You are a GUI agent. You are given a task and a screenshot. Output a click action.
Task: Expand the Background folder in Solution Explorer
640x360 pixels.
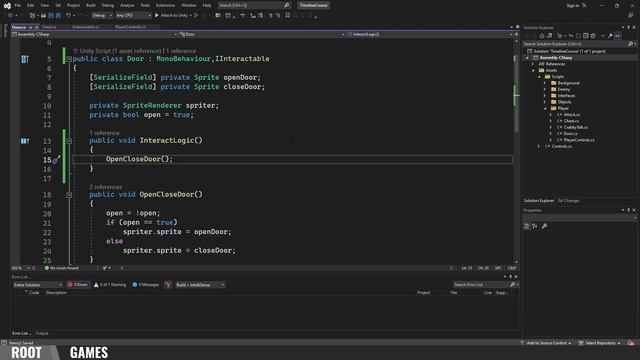coord(545,83)
